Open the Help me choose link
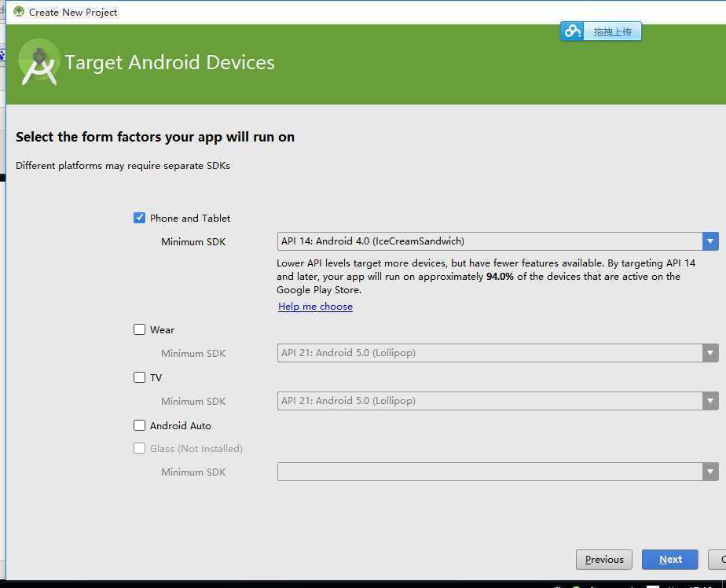Screen dimensions: 726x588 point(315,307)
